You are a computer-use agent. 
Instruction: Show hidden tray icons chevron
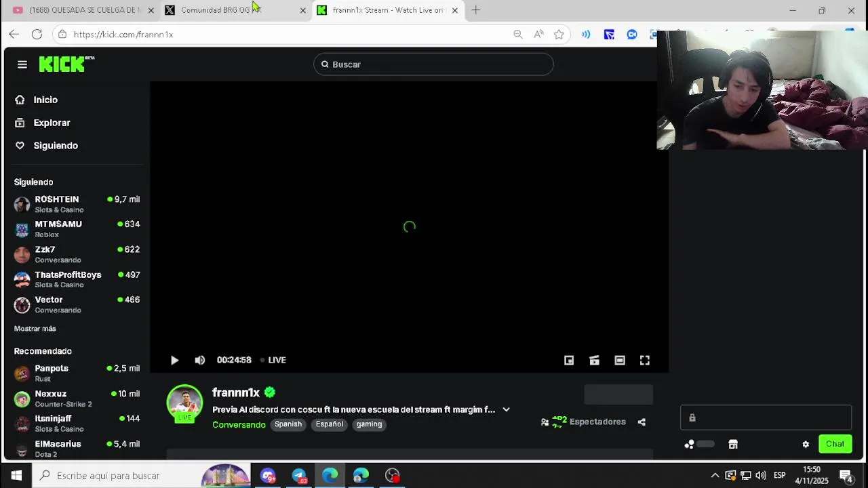point(715,476)
